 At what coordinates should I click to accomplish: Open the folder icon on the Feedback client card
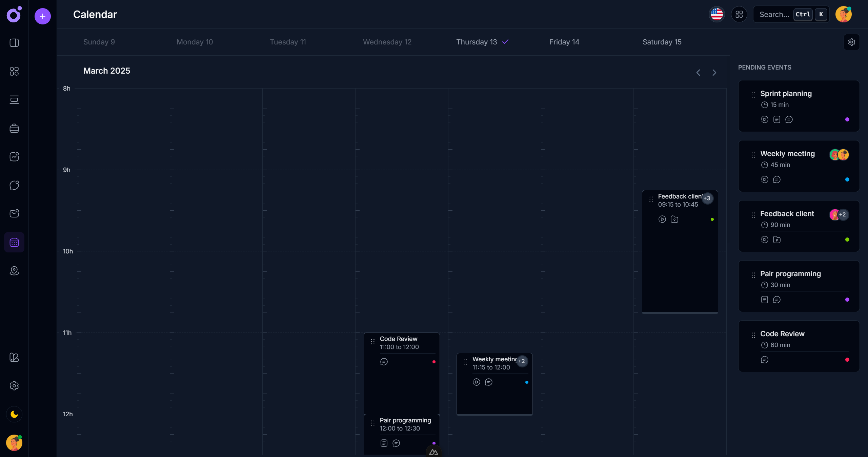click(777, 240)
